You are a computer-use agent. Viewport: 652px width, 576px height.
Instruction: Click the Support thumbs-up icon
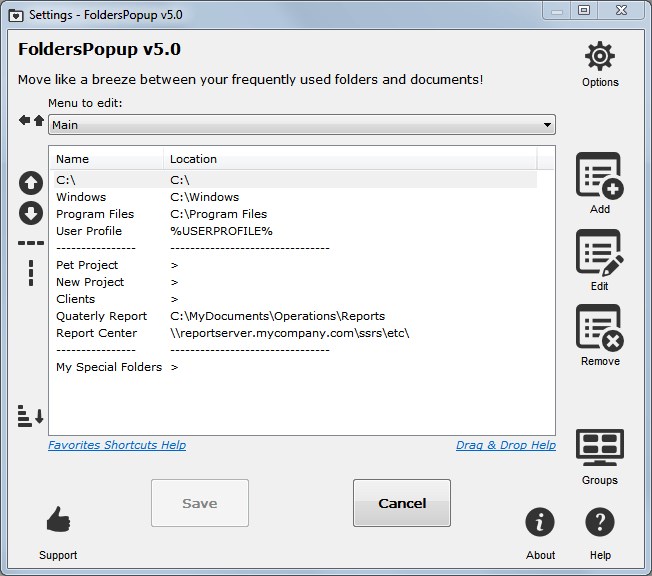(58, 519)
